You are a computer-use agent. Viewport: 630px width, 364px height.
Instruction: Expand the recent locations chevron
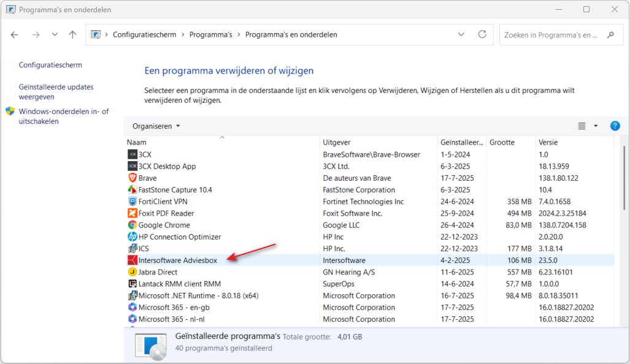click(x=55, y=34)
